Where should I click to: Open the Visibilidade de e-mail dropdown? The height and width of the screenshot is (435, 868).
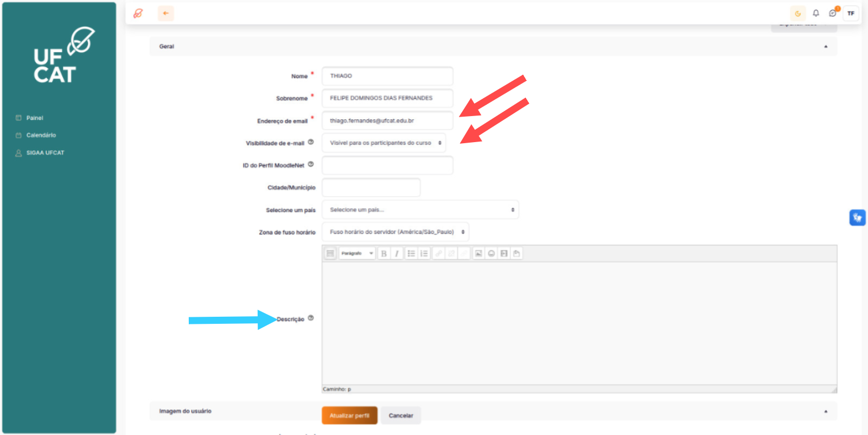click(x=384, y=143)
